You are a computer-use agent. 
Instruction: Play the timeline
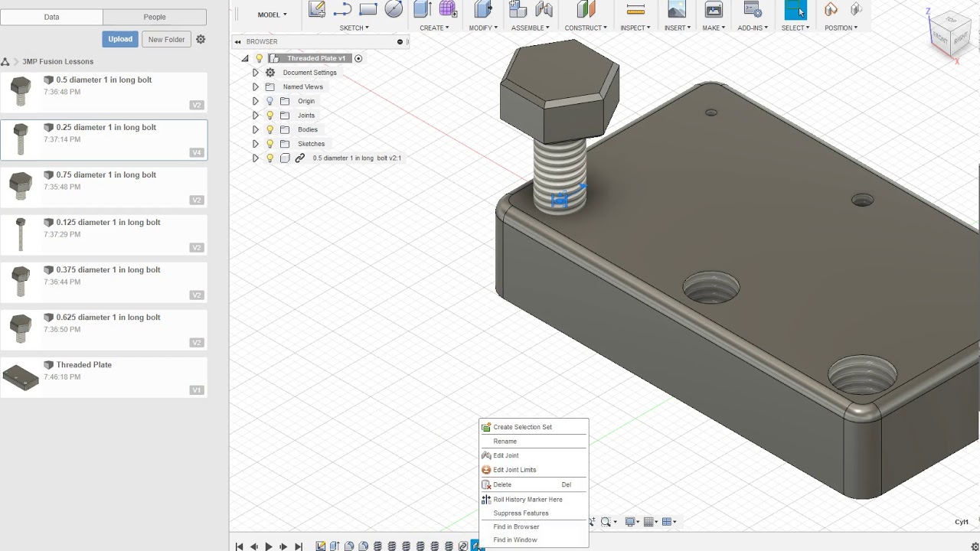click(x=269, y=546)
